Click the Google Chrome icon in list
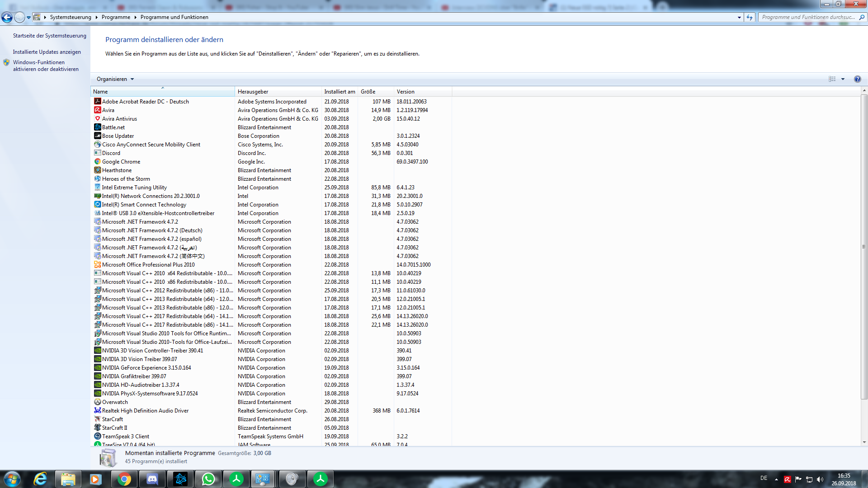Viewport: 868px width, 488px height. pos(97,162)
